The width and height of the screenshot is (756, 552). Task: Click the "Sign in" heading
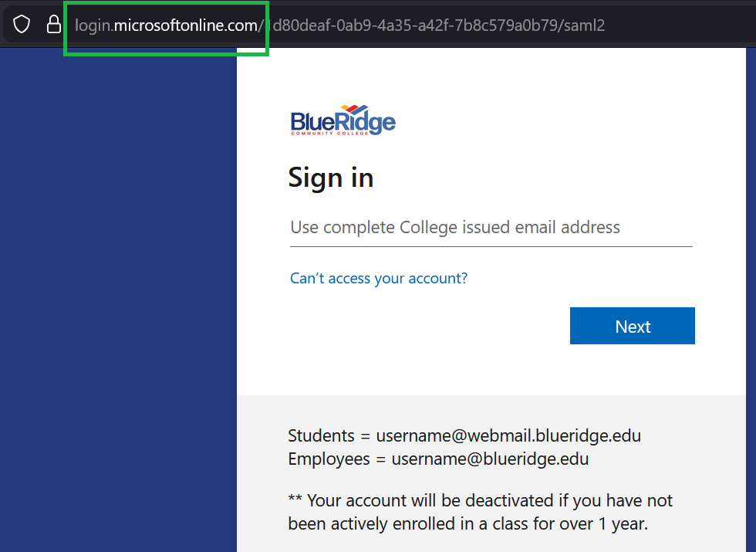[x=330, y=178]
